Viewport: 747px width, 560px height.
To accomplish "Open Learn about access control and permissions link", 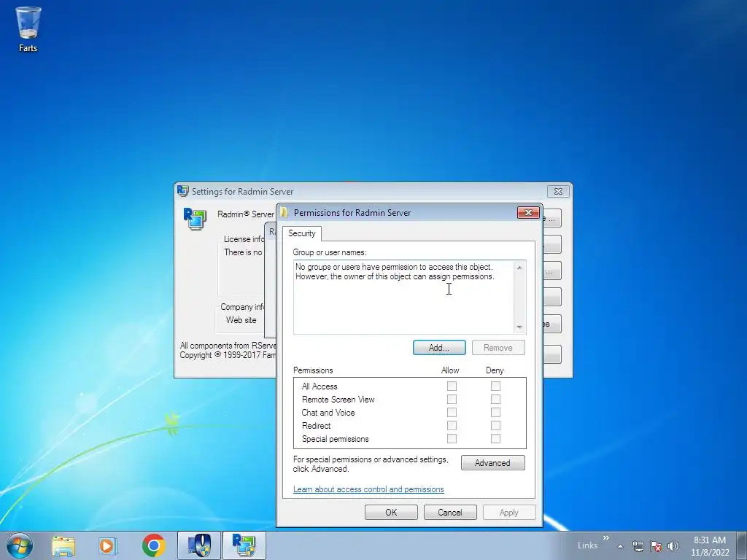I will pos(368,489).
